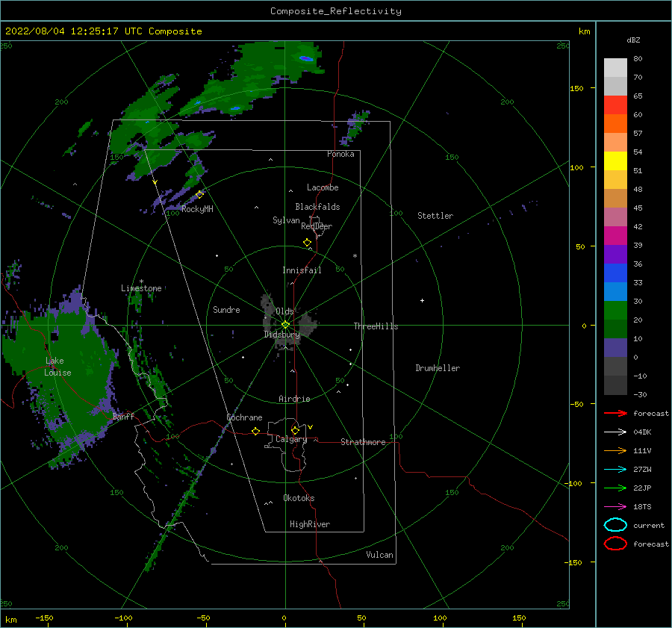Screen dimensions: 672x628
Task: Click the Ponoka city label
Action: [340, 154]
